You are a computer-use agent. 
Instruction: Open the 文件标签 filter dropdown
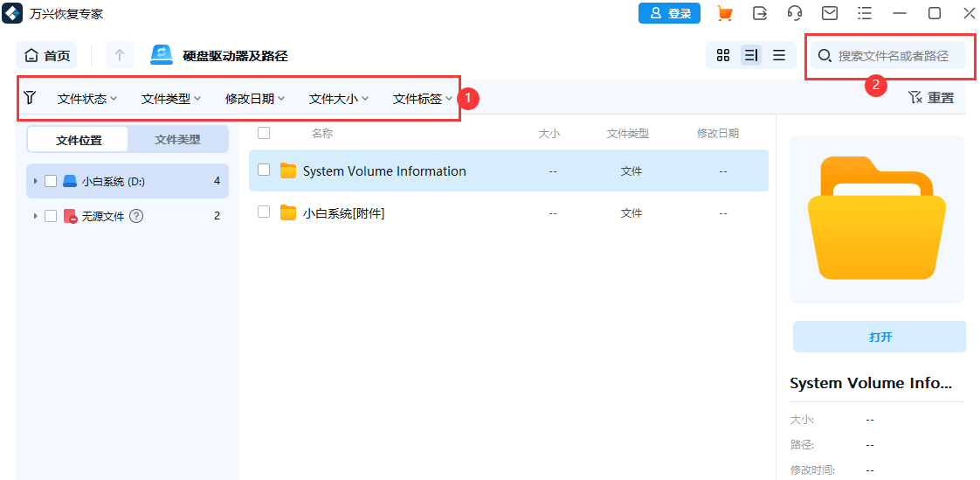pos(423,98)
